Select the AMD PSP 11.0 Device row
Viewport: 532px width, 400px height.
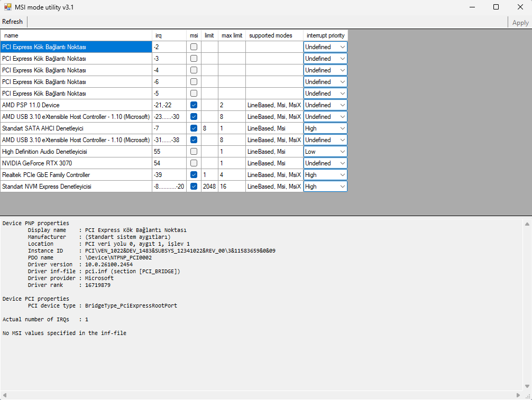[x=76, y=105]
